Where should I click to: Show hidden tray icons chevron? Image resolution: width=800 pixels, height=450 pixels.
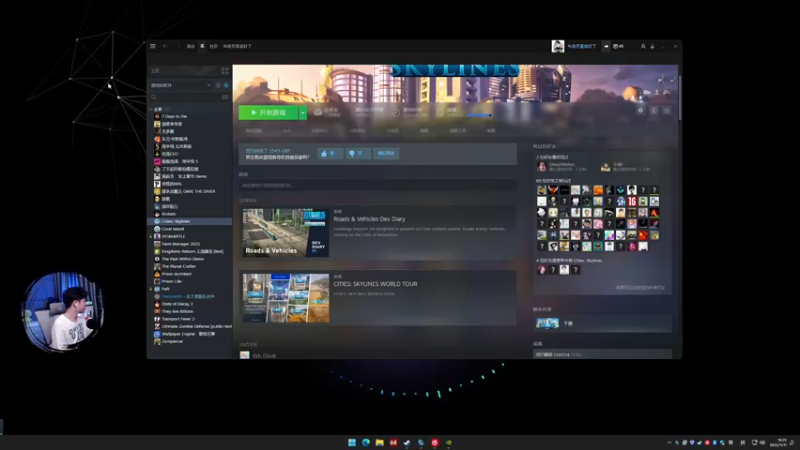tap(669, 442)
